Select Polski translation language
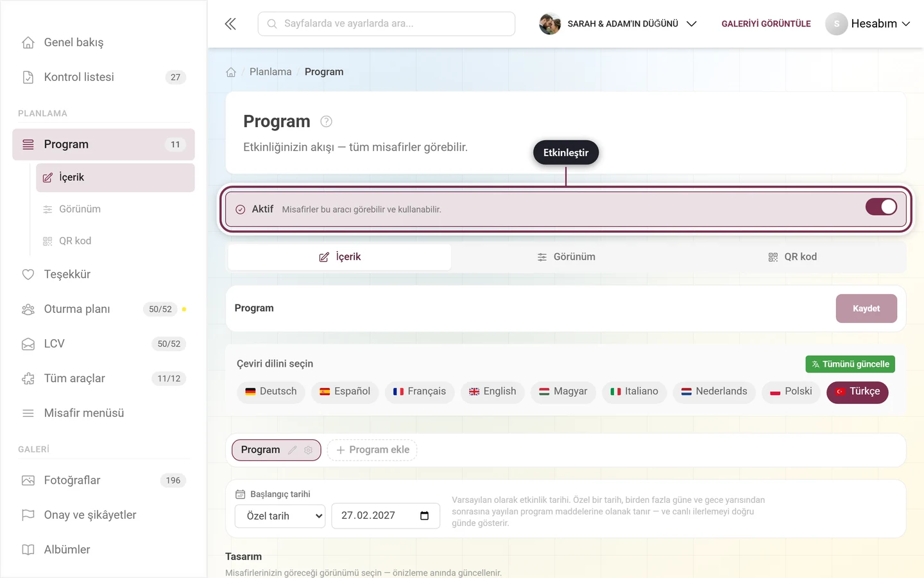The height and width of the screenshot is (578, 924). (x=791, y=392)
